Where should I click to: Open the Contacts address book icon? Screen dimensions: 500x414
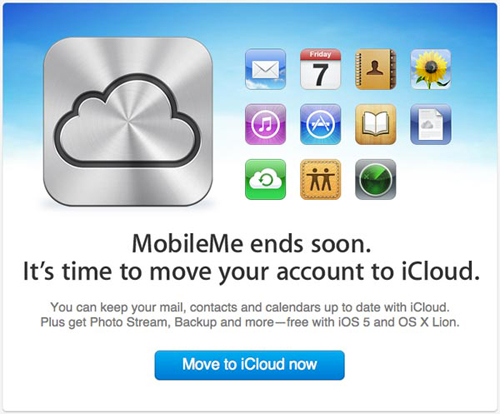[x=376, y=69]
